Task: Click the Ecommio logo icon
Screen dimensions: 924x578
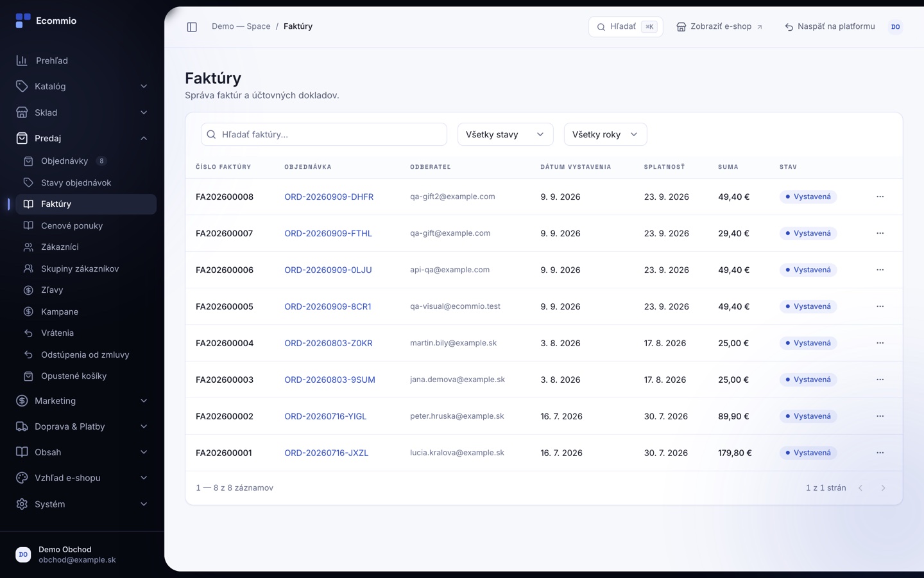Action: pos(23,21)
